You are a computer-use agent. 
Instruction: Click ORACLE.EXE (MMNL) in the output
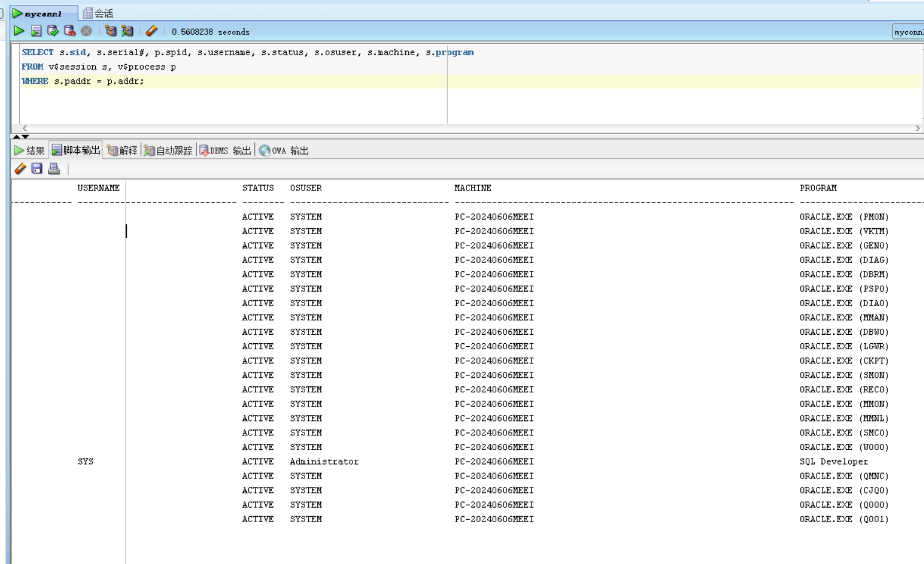point(844,418)
